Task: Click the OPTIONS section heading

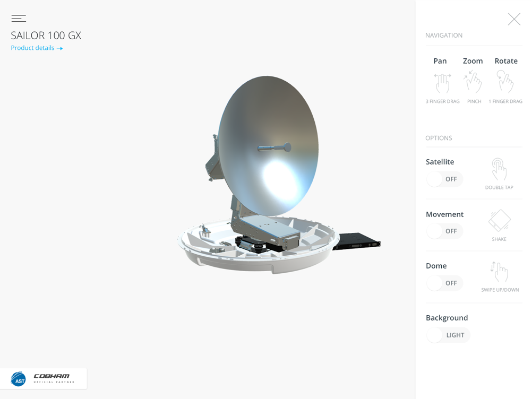Action: pos(439,138)
